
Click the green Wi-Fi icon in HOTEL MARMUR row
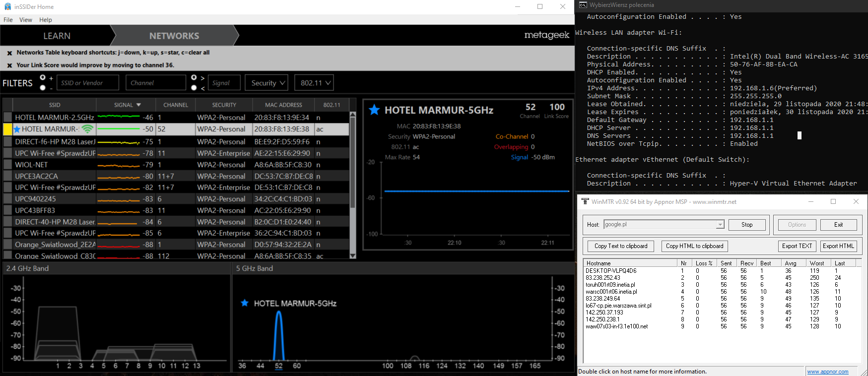pyautogui.click(x=87, y=129)
